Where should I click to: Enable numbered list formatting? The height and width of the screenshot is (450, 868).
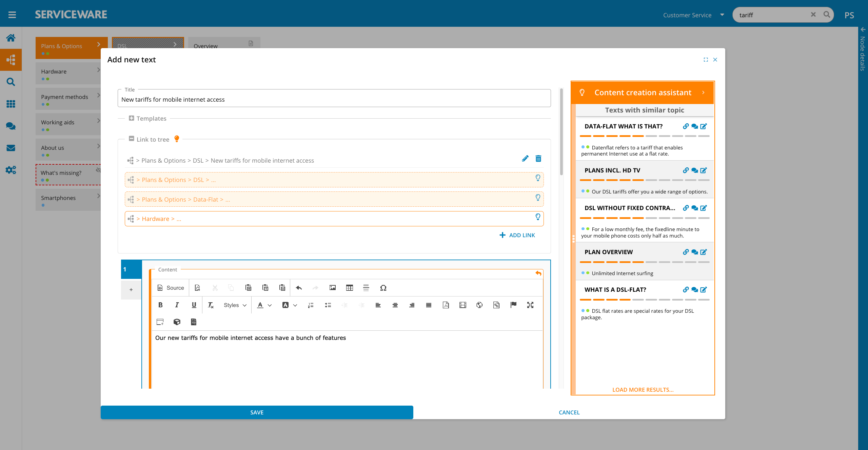point(311,305)
